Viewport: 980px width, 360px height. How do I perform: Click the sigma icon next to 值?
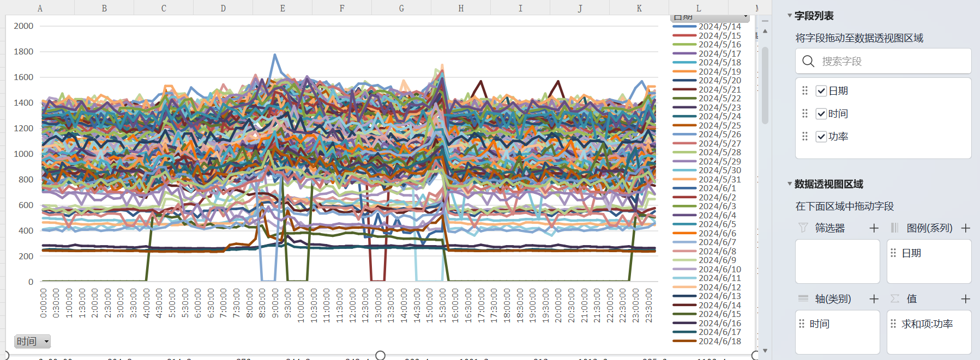click(895, 299)
